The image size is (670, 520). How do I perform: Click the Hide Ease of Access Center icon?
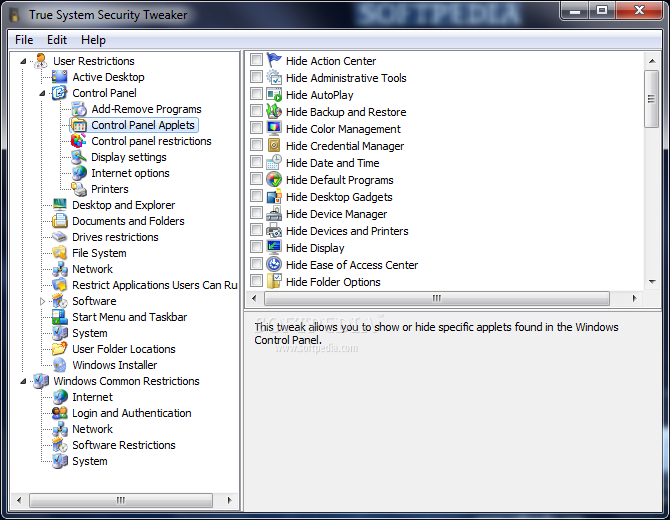(x=274, y=264)
